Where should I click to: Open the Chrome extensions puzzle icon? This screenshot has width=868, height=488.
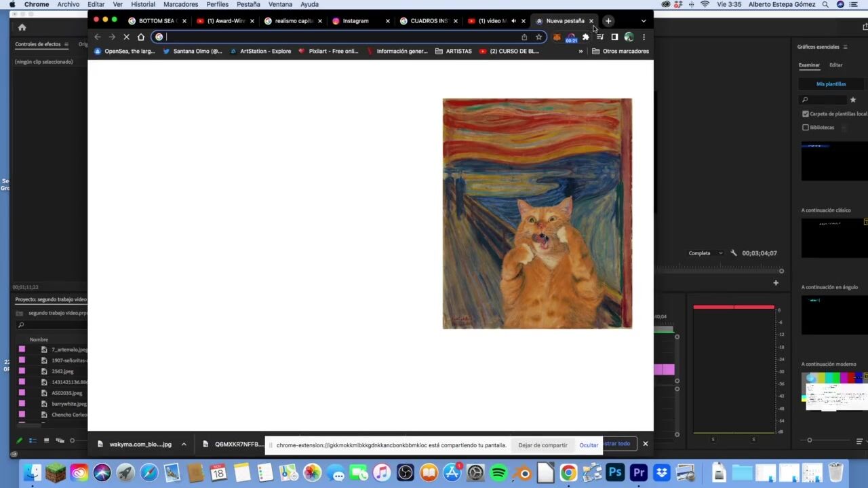point(586,37)
